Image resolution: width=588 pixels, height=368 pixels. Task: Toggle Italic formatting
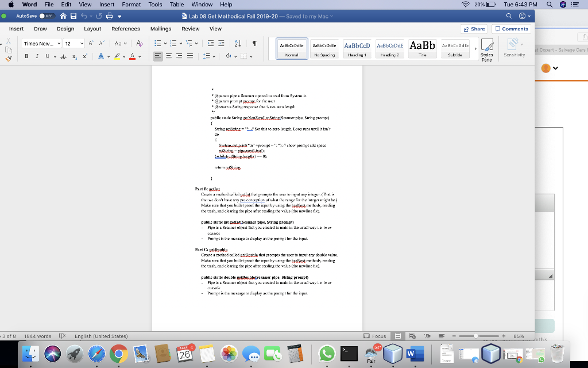(37, 56)
